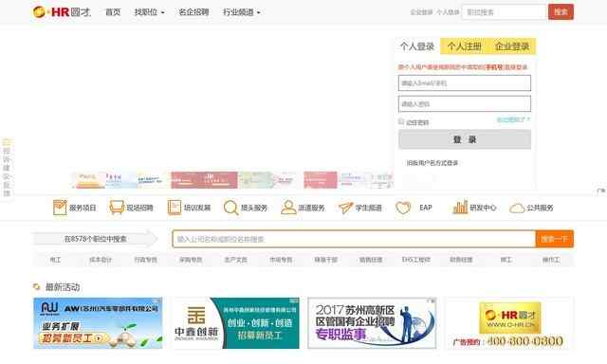Open 名企招聘 in the top navigation

pyautogui.click(x=193, y=12)
